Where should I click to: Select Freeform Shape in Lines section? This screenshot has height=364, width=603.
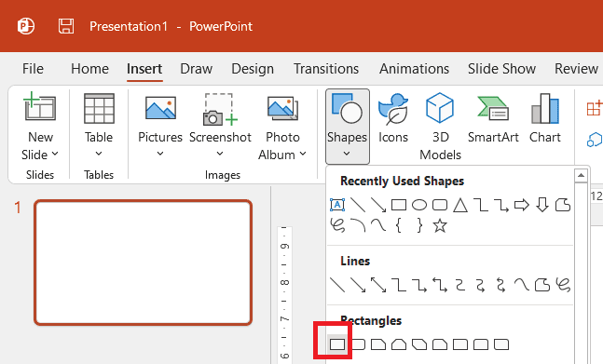542,285
